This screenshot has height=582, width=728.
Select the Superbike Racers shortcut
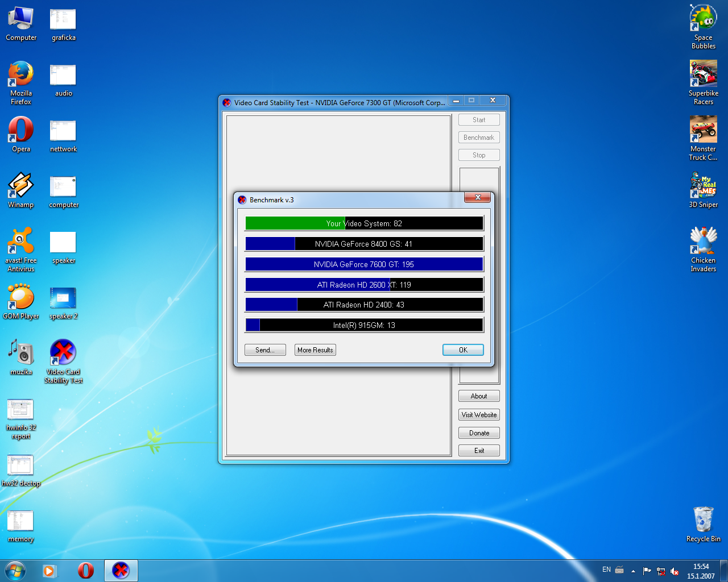pyautogui.click(x=704, y=83)
